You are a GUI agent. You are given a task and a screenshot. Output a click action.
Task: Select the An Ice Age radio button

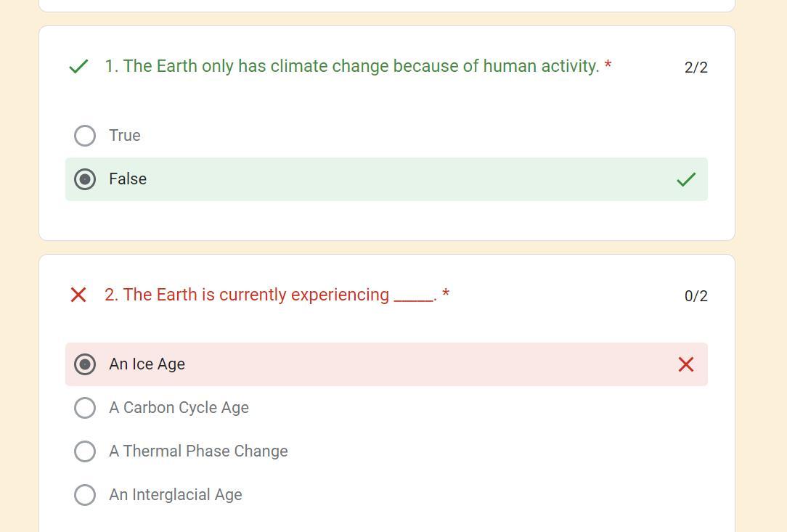[85, 364]
